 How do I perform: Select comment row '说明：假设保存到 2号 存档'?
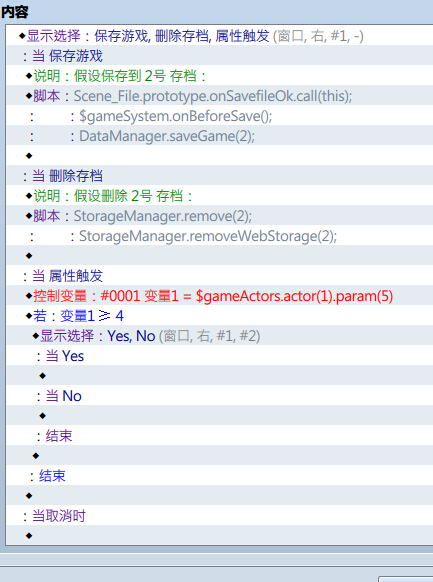(x=220, y=76)
